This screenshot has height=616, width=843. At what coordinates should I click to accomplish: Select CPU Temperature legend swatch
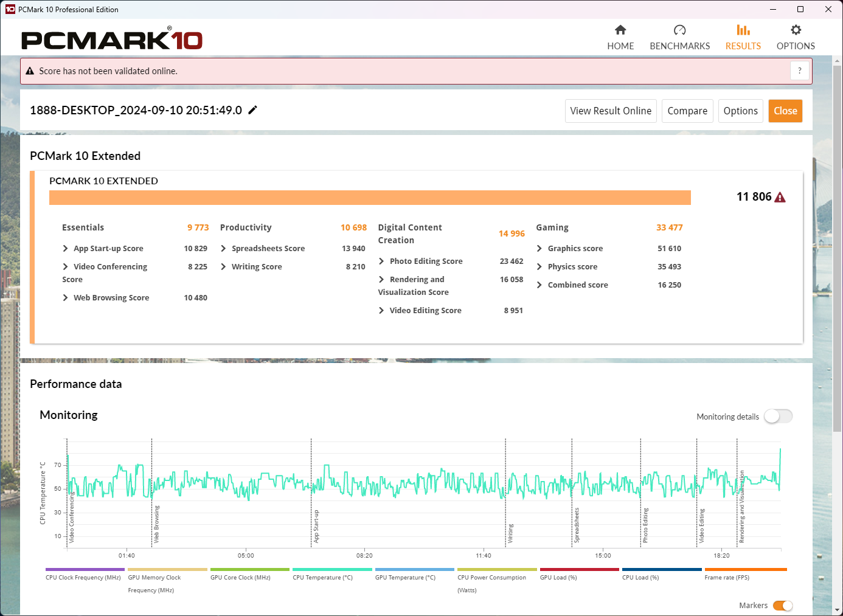332,570
